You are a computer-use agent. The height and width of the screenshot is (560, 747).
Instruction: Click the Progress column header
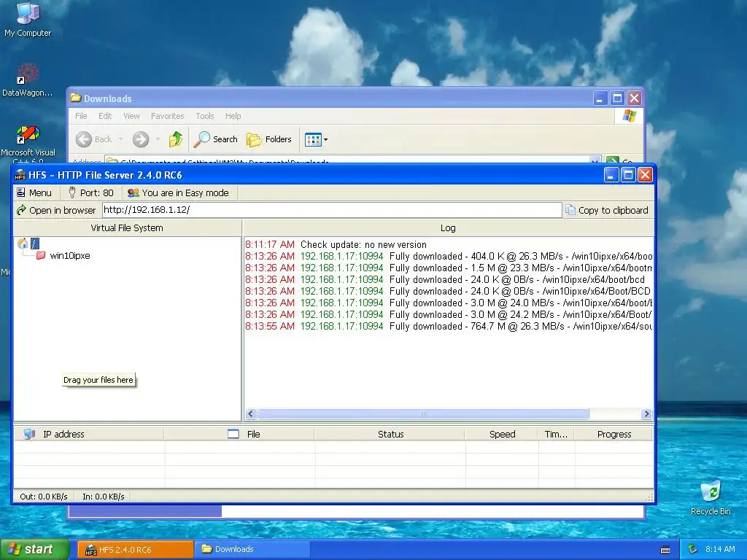[614, 434]
